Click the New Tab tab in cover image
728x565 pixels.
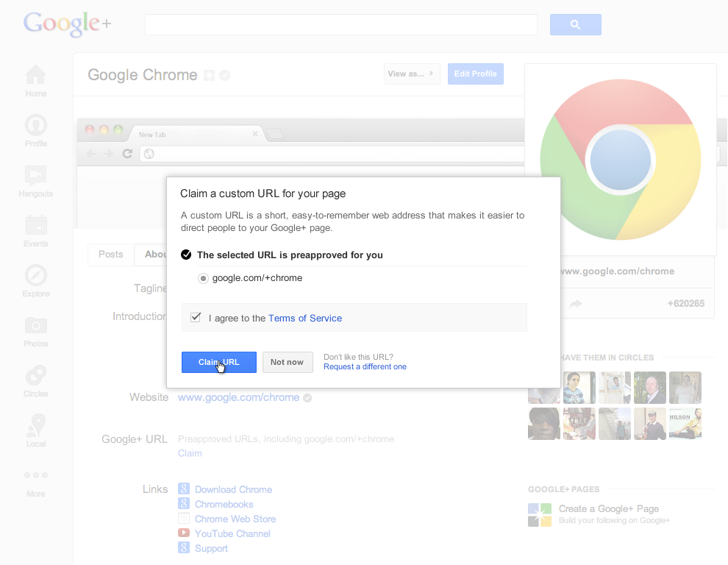196,134
